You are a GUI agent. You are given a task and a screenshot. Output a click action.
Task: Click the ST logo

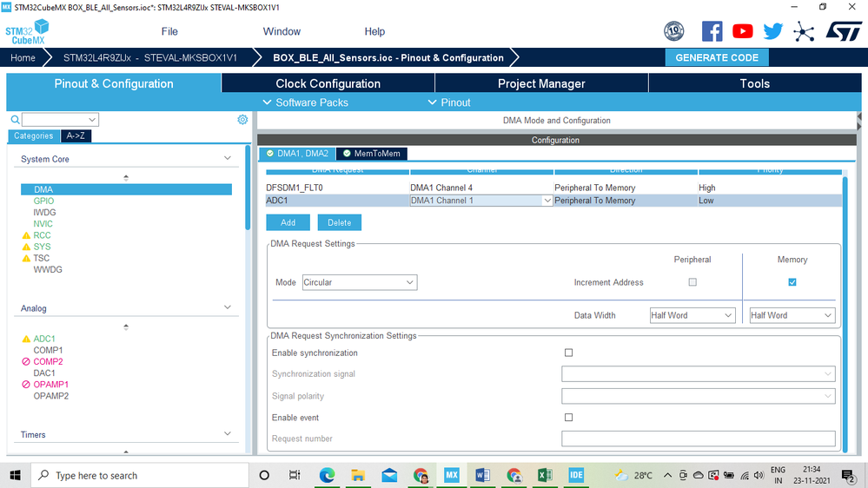click(x=844, y=31)
